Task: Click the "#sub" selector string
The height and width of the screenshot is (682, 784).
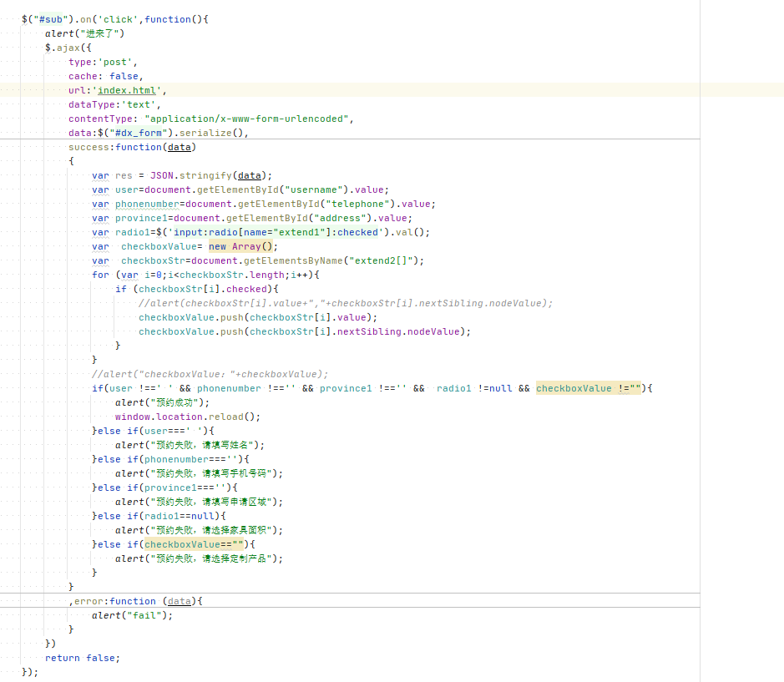Action: (50, 19)
